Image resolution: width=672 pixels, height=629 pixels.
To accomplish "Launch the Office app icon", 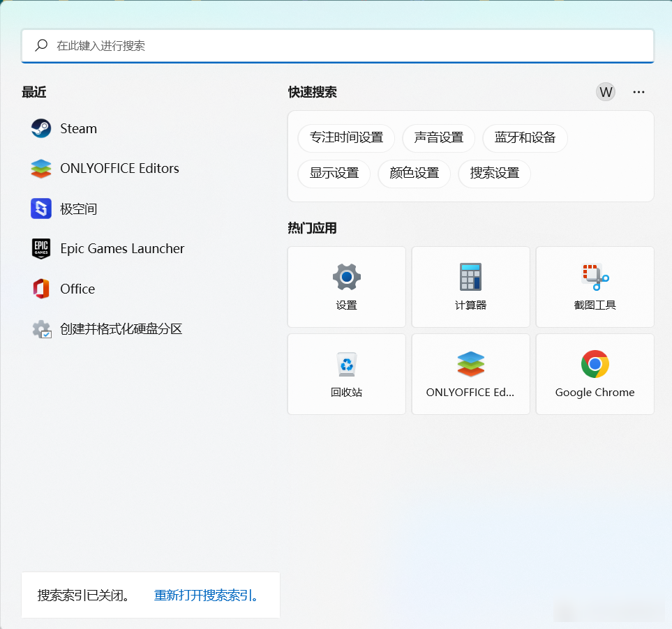I will coord(41,289).
